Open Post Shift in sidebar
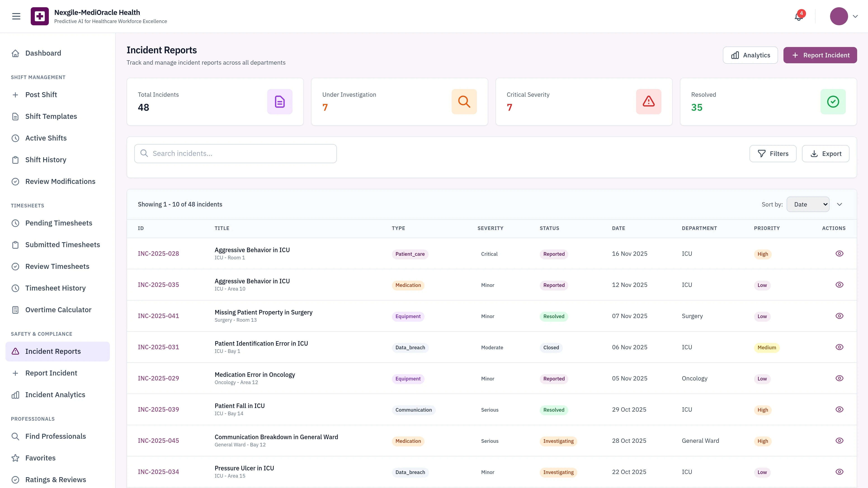 [58, 95]
